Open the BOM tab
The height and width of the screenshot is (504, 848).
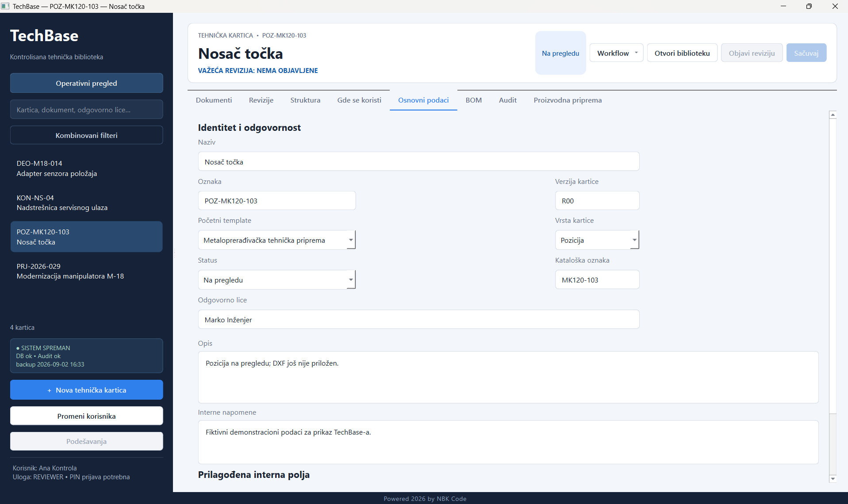pos(474,100)
